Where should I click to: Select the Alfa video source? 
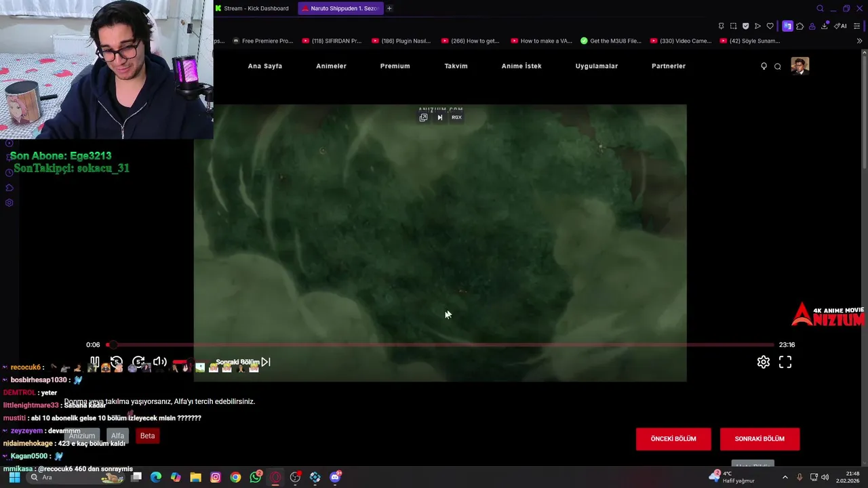(117, 436)
